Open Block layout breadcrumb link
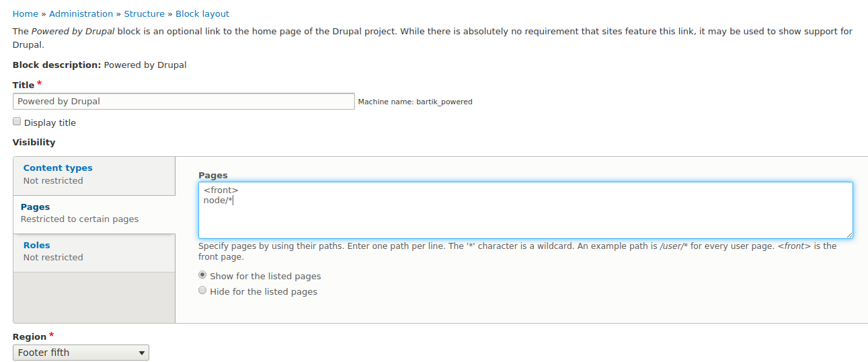 pos(202,13)
